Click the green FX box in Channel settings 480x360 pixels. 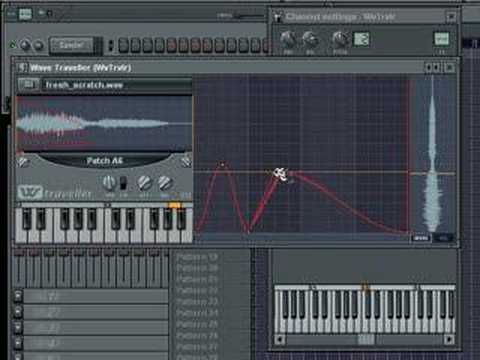click(x=442, y=39)
